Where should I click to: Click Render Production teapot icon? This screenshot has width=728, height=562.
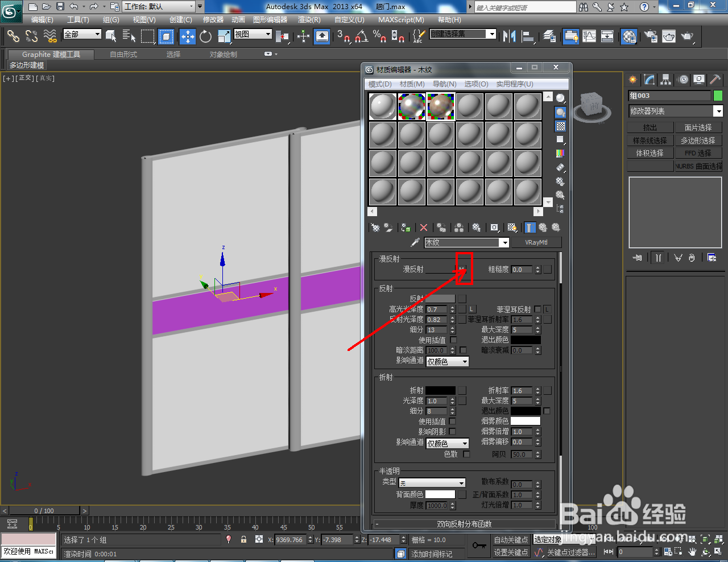687,36
